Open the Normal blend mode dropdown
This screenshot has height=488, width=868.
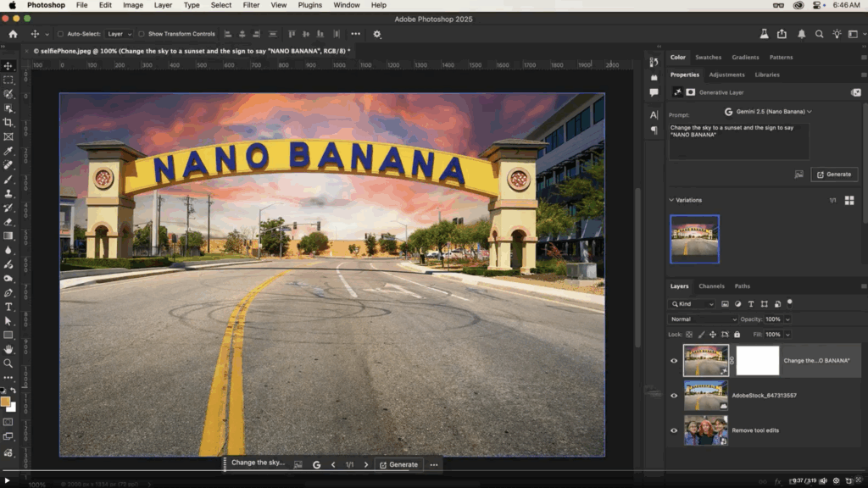coord(703,319)
